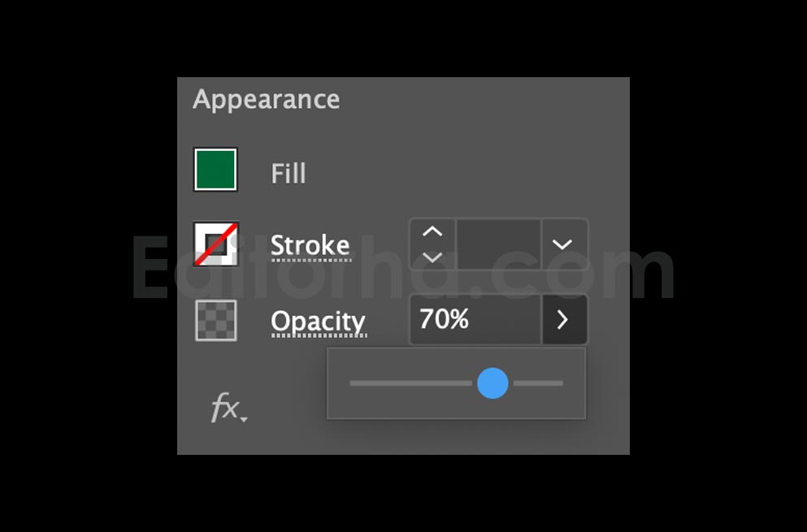Screen dimensions: 807x532
Task: Click the opacity slider popup background
Action: pyautogui.click(x=457, y=408)
